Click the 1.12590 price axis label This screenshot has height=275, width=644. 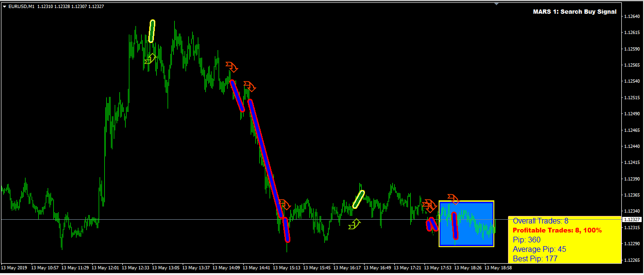tap(632, 49)
